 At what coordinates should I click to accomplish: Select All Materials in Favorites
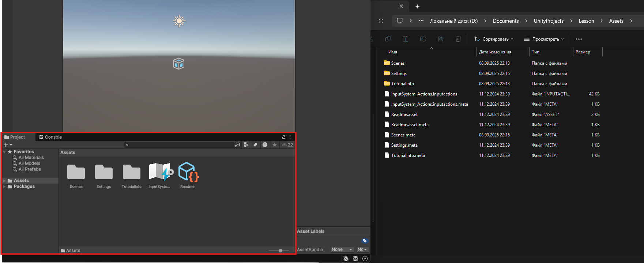click(31, 158)
